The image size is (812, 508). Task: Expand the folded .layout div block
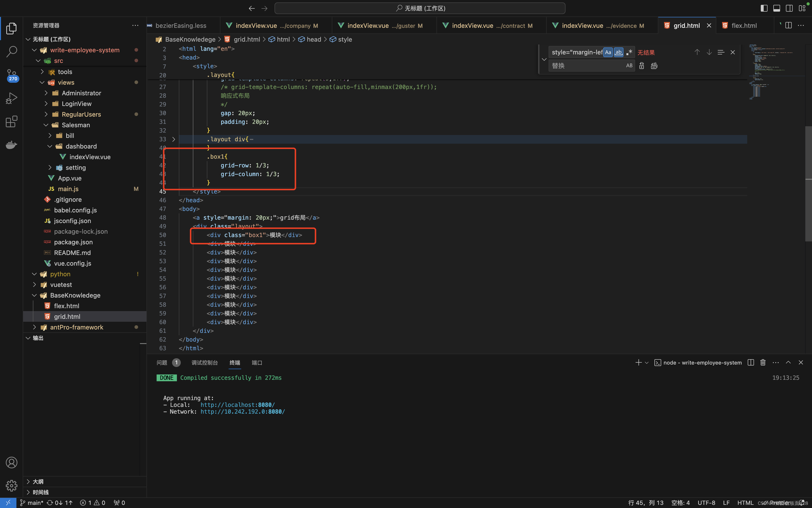(x=174, y=139)
